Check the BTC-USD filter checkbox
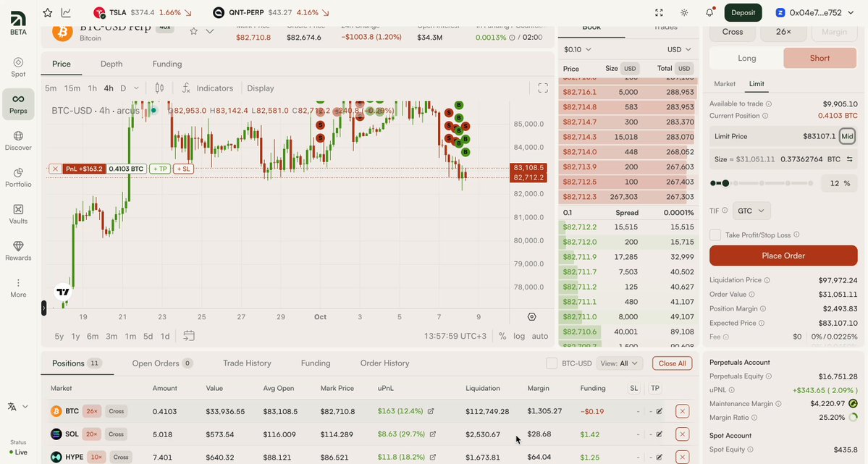The width and height of the screenshot is (868, 464). [x=552, y=363]
